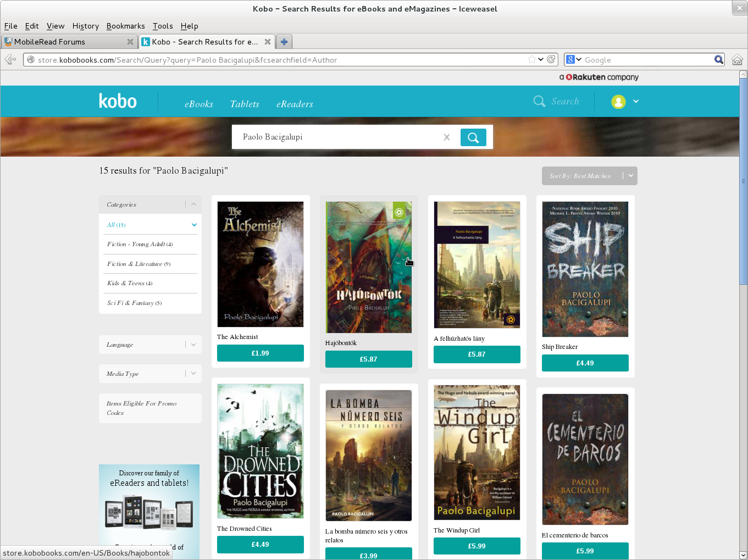Buy The Drowned Cities for £4.49
The width and height of the screenshot is (748, 560).
coord(261,545)
